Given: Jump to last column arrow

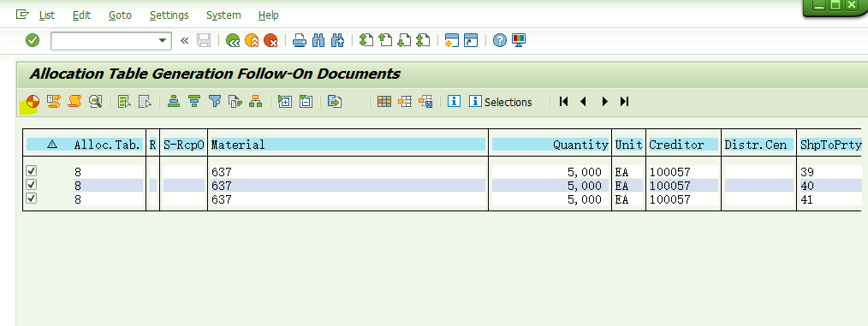Looking at the screenshot, I should pyautogui.click(x=624, y=101).
